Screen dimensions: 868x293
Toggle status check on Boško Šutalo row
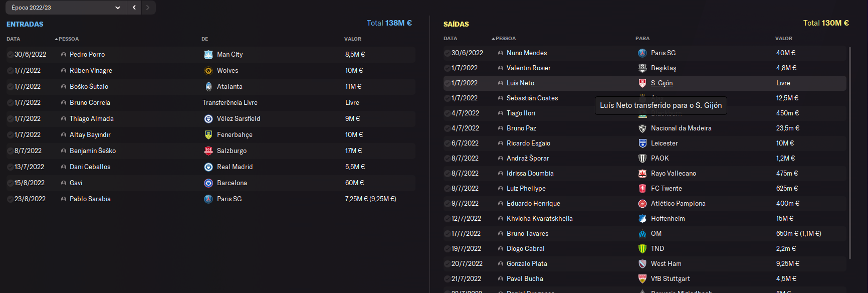click(10, 87)
